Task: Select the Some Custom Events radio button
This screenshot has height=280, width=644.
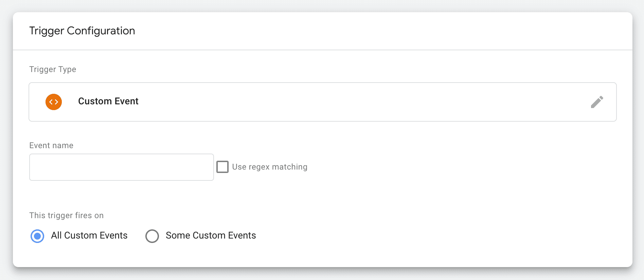Action: [x=152, y=236]
